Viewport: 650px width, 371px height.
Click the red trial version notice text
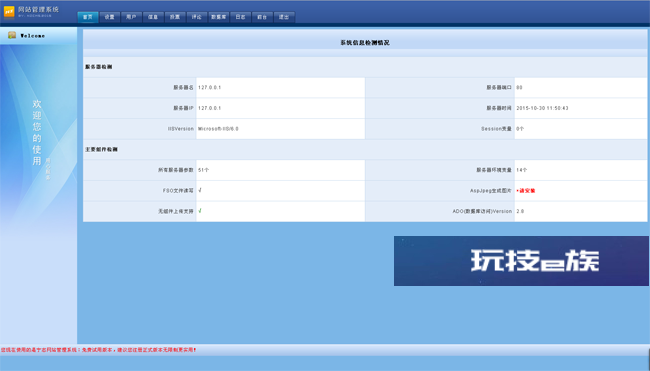tap(98, 350)
